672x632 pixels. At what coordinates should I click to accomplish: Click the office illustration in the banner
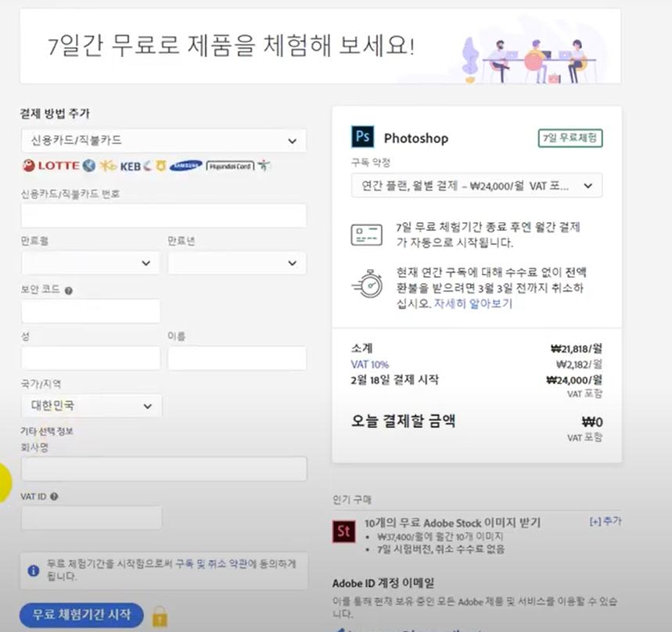530,59
